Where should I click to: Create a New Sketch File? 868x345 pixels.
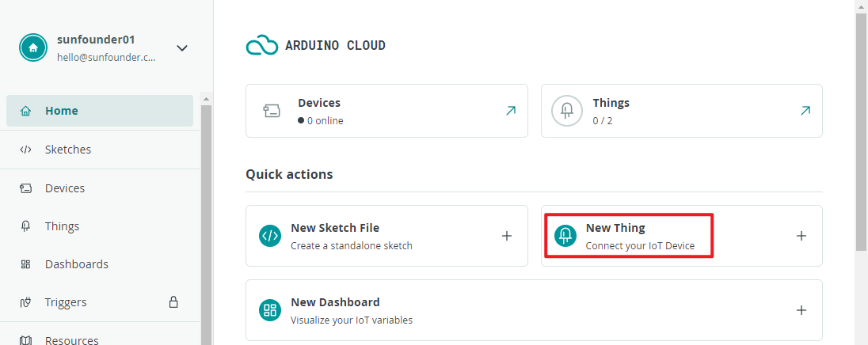point(386,236)
